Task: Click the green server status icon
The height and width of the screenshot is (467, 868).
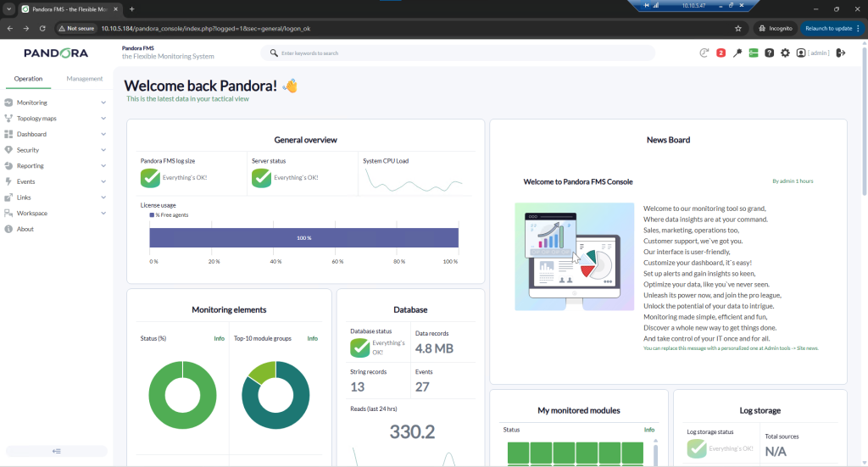Action: click(x=754, y=53)
